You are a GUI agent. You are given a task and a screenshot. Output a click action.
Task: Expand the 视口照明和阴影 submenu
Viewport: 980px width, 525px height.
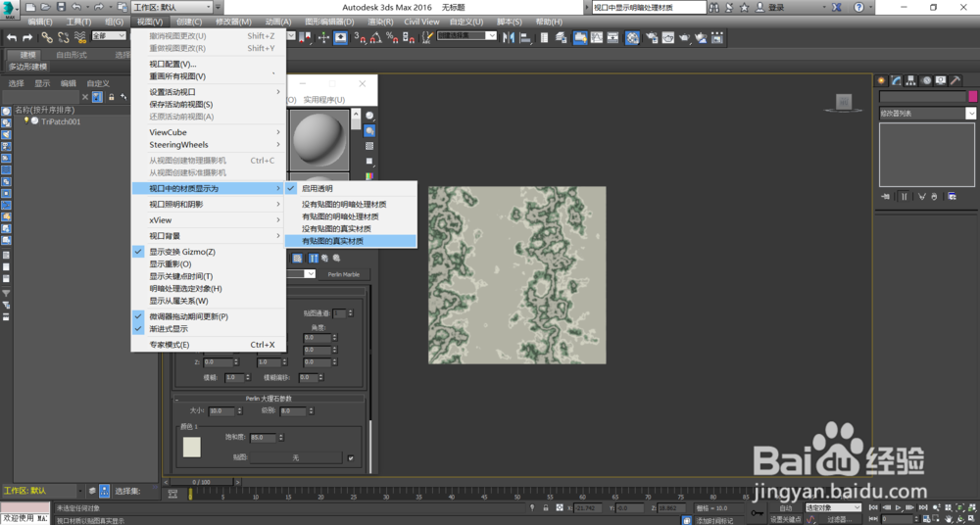209,205
